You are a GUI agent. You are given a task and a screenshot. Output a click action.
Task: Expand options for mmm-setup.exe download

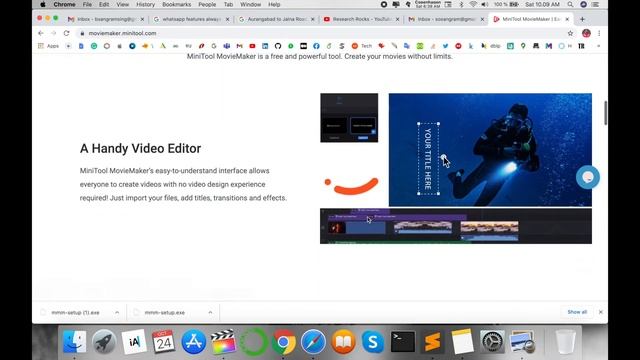click(210, 312)
